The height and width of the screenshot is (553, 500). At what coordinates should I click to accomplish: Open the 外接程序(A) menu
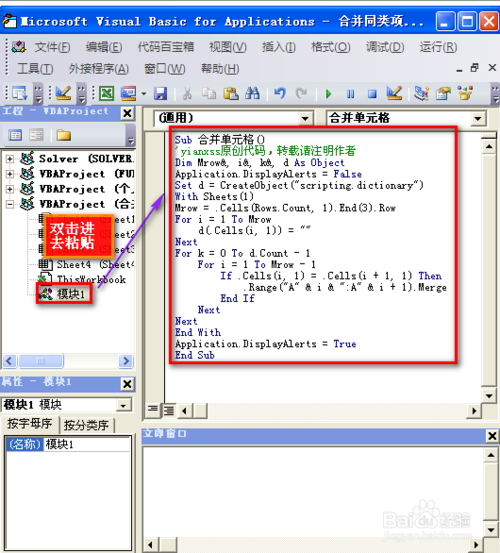(99, 69)
